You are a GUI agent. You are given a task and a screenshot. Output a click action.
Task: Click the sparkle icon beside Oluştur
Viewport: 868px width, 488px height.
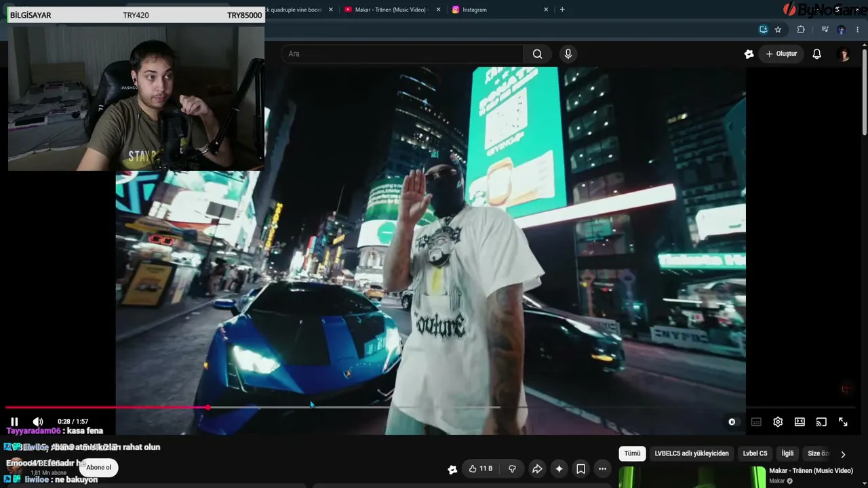coord(749,54)
